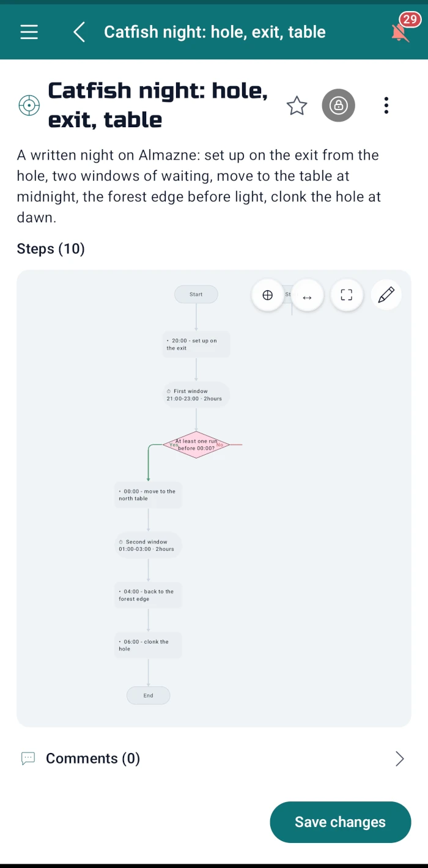428x868 pixels.
Task: Click the 'At least one run before 00:00?' decision
Action: click(196, 444)
